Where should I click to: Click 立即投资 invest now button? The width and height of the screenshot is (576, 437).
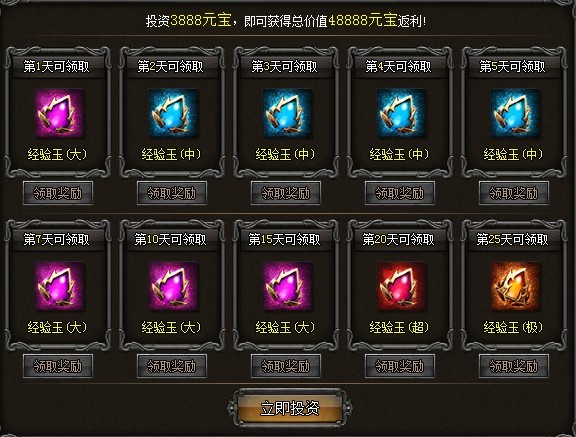pyautogui.click(x=290, y=408)
